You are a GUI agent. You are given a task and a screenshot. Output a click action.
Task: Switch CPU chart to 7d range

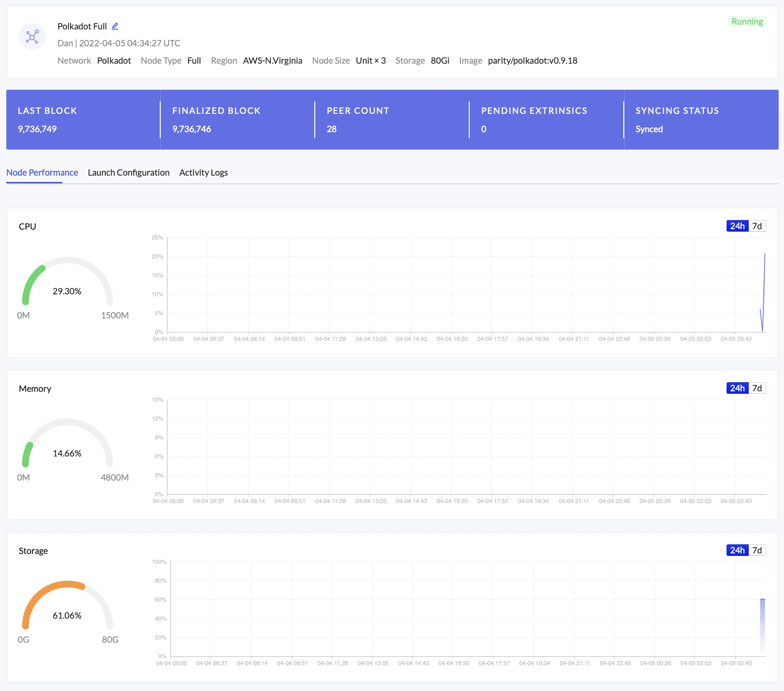point(757,226)
